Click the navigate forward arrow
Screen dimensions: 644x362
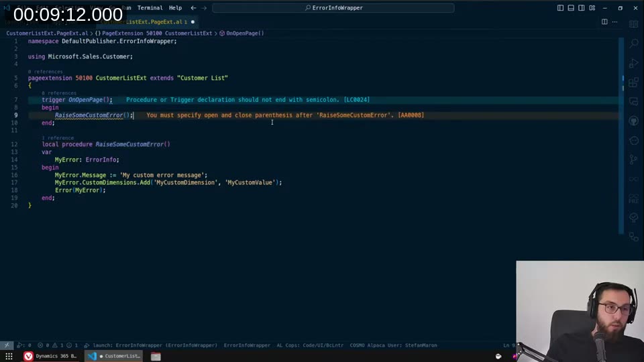tap(204, 8)
